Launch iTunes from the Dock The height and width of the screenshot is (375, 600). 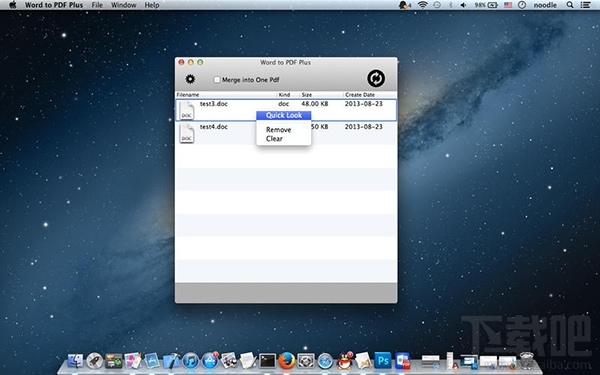[190, 361]
